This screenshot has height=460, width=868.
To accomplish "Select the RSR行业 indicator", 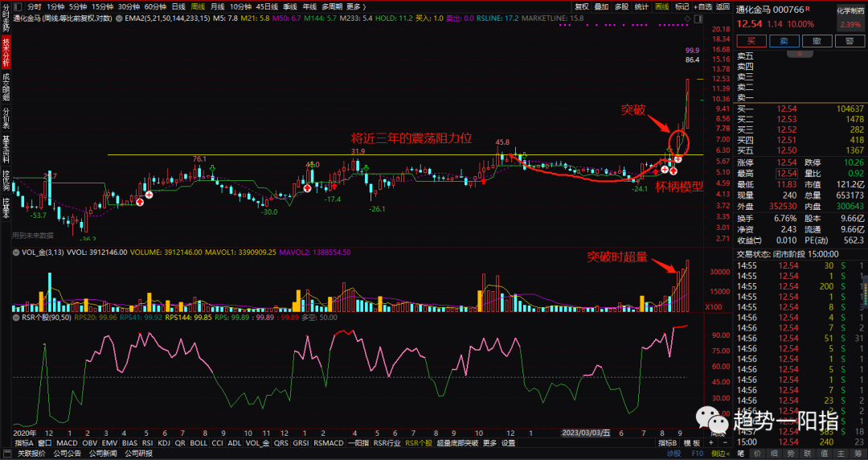I will (x=387, y=443).
